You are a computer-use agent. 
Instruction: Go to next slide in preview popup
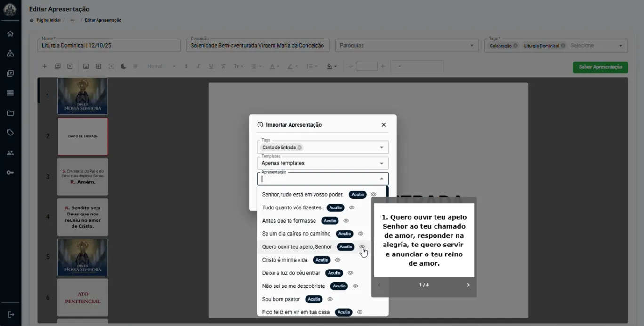pos(468,285)
